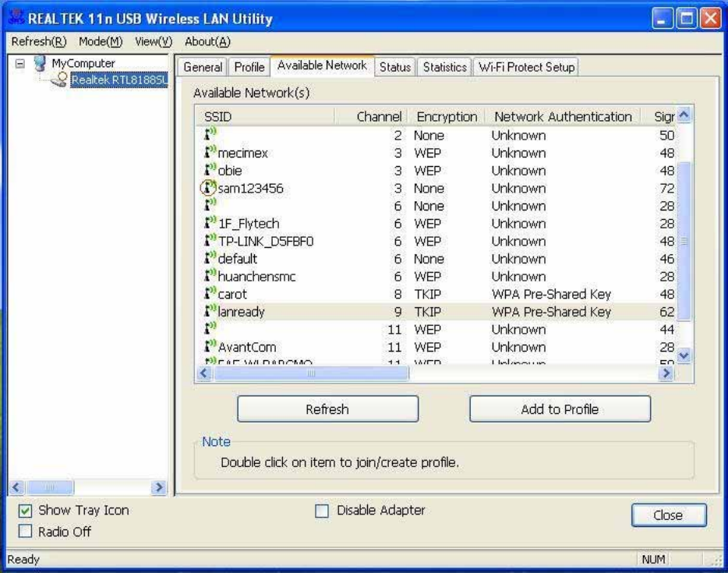The width and height of the screenshot is (728, 573).
Task: Click tree panel scroll left arrow
Action: pos(16,487)
